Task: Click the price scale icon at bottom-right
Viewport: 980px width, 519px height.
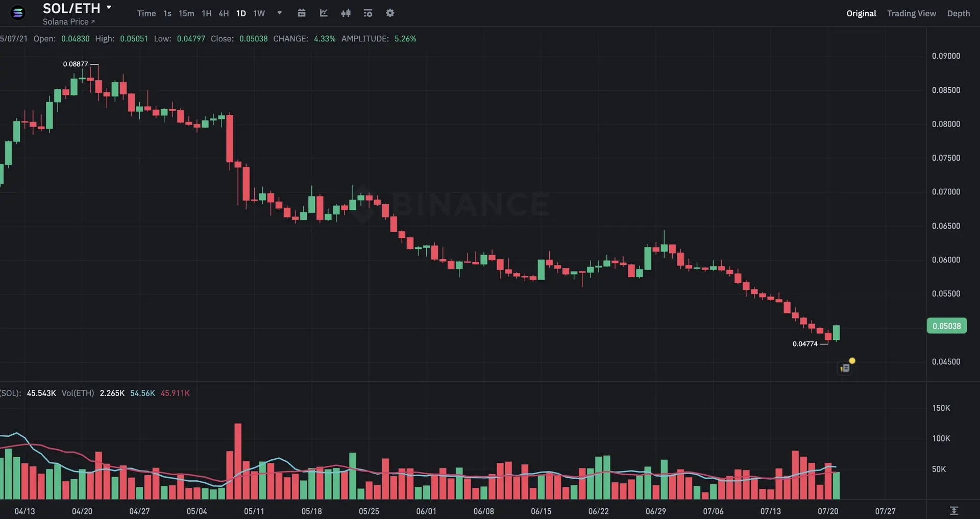Action: point(954,510)
